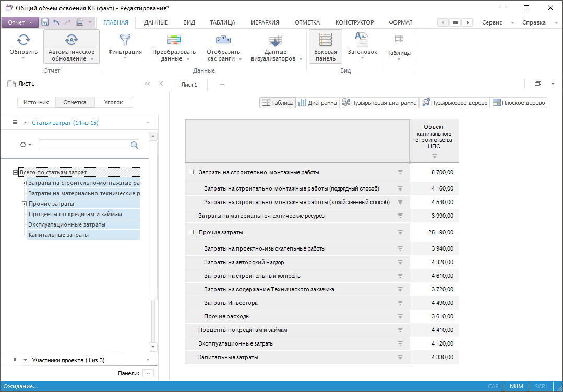
Task: Select the Источник panel button
Action: (36, 102)
